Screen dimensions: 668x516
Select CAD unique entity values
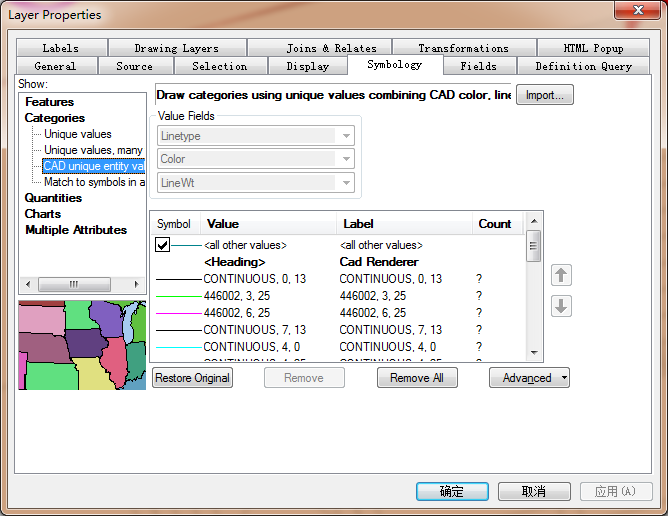click(x=94, y=166)
